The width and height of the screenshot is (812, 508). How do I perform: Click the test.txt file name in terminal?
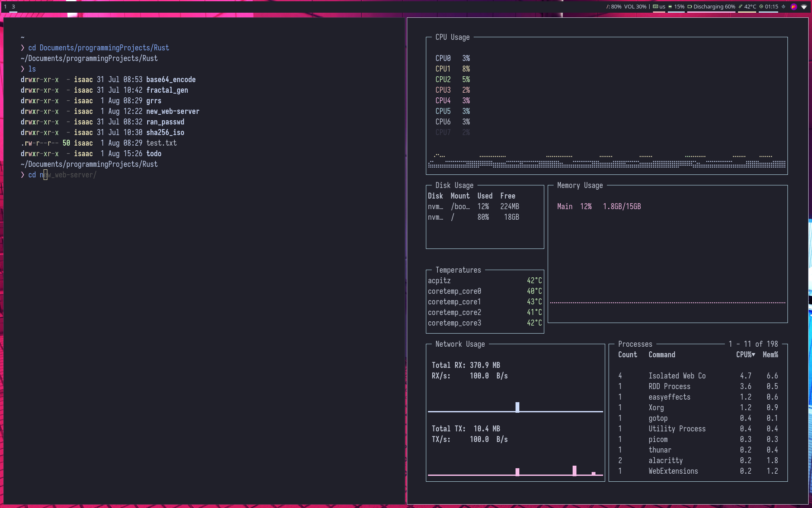162,143
